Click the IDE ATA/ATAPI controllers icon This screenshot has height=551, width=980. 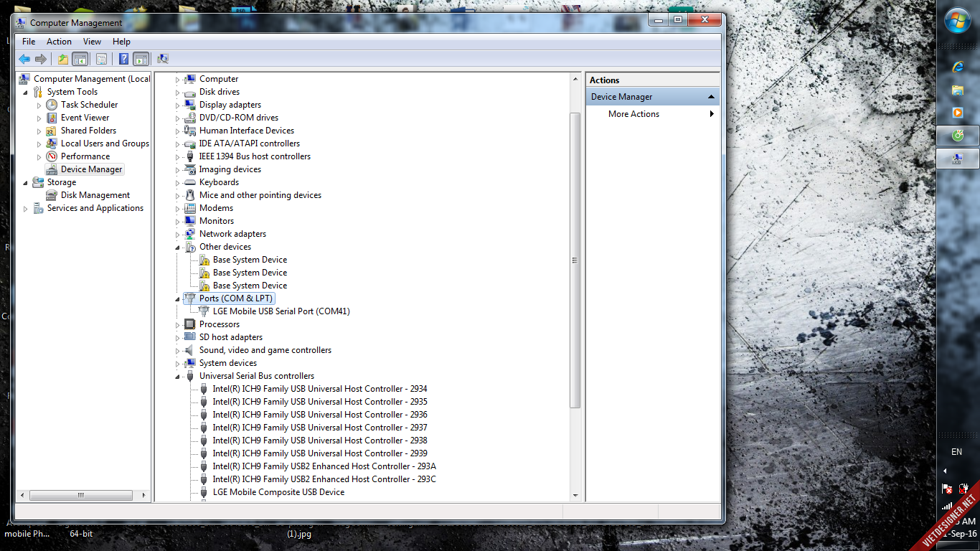coord(190,143)
